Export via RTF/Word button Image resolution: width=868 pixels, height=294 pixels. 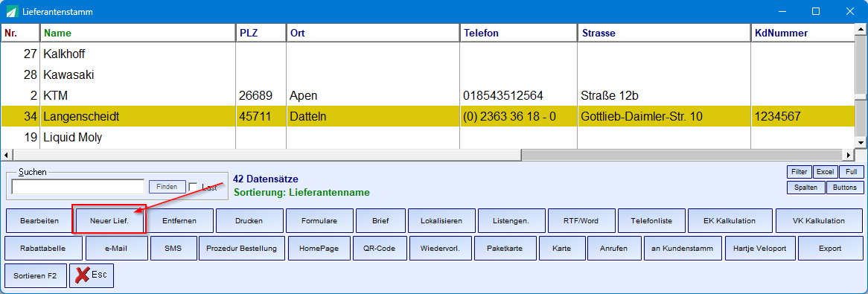pos(581,220)
